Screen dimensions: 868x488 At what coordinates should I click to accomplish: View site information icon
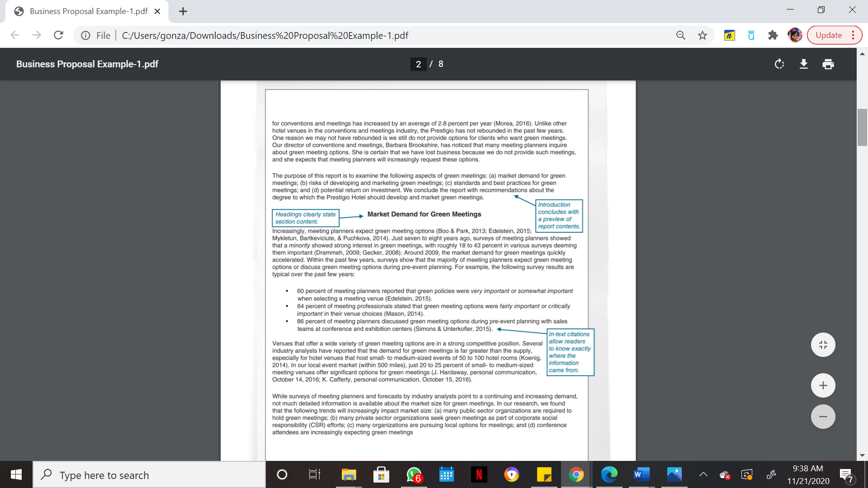coord(85,35)
